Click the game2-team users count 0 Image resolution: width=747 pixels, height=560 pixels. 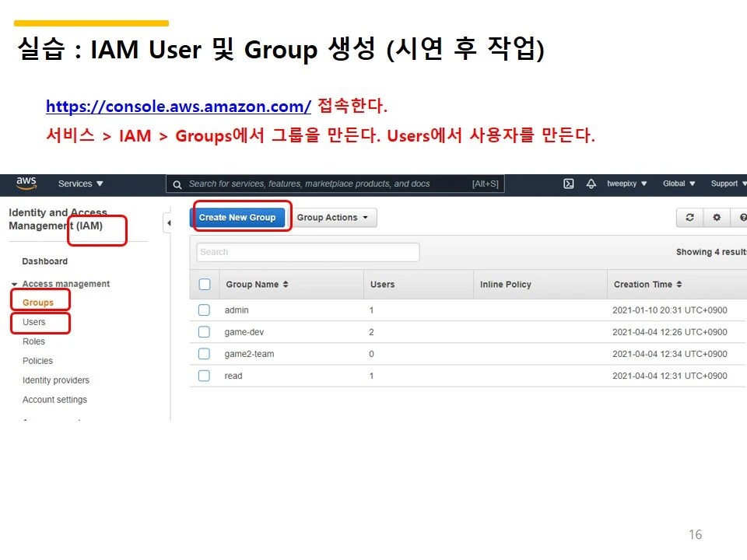[x=371, y=354]
